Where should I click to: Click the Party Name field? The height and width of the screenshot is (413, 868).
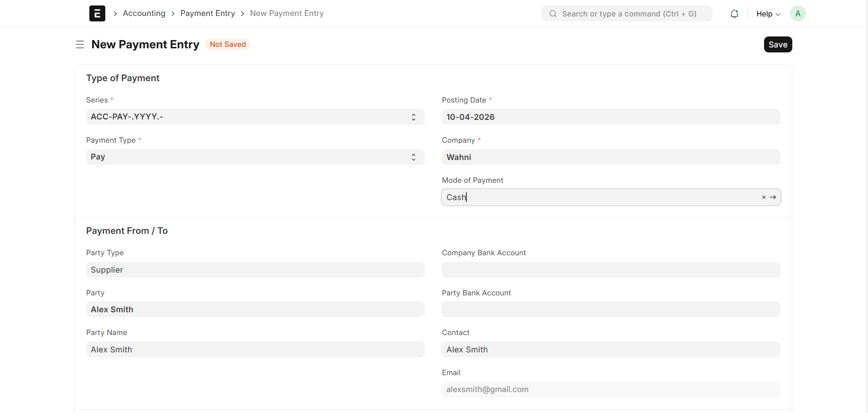pos(255,349)
